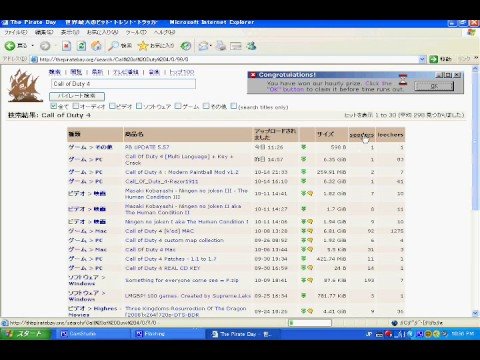Open the 表示 menu
Image resolution: width=480 pixels, height=360 pixels.
(70, 32)
